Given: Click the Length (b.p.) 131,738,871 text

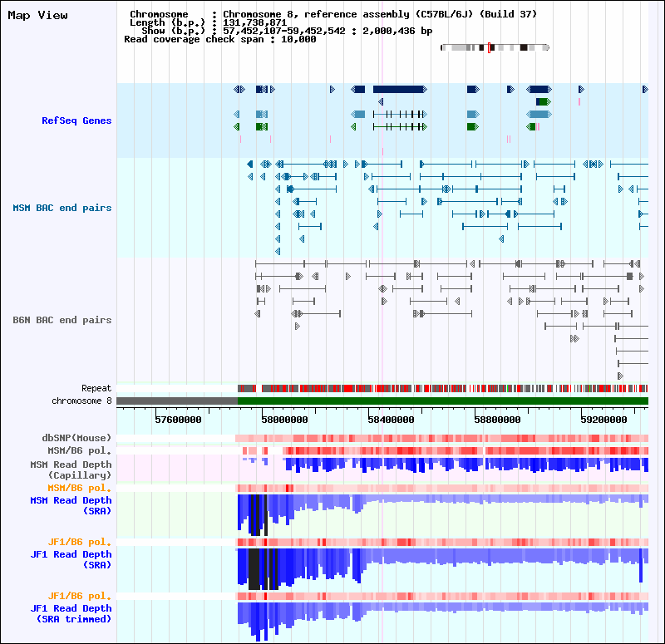Looking at the screenshot, I should [209, 22].
